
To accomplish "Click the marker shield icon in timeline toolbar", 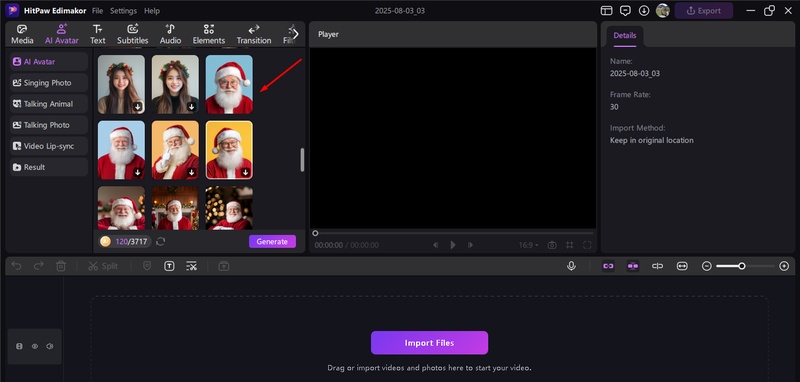I will (147, 266).
